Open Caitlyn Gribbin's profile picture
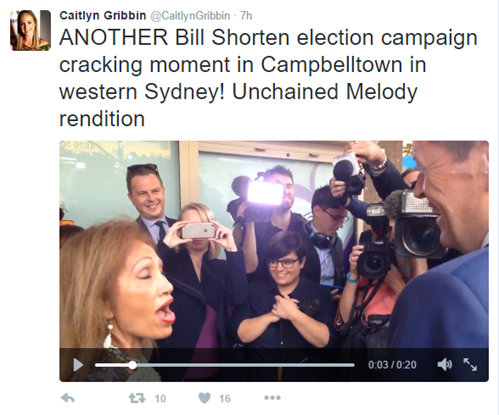Screen dimensions: 499x415 tap(30, 30)
